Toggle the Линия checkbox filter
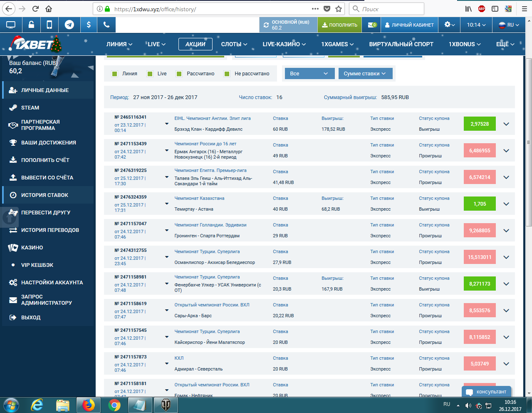Image resolution: width=532 pixels, height=413 pixels. [115, 74]
